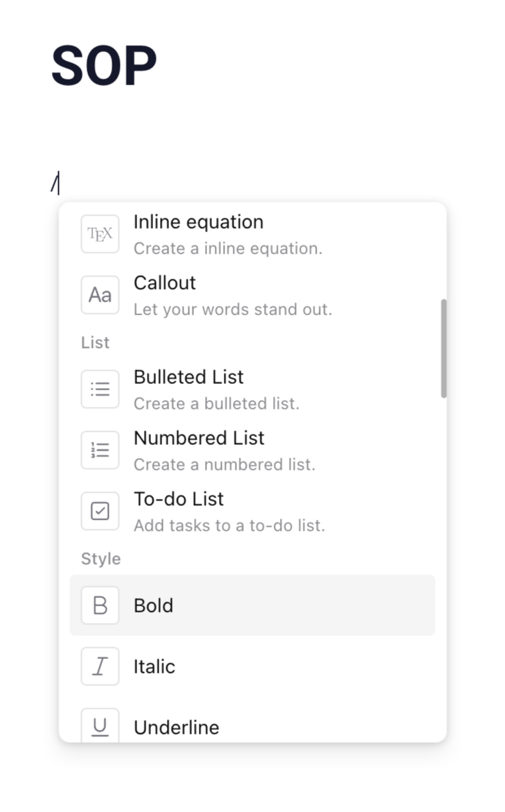This screenshot has height=812, width=505.
Task: Select the Numbered List icon
Action: pos(100,450)
